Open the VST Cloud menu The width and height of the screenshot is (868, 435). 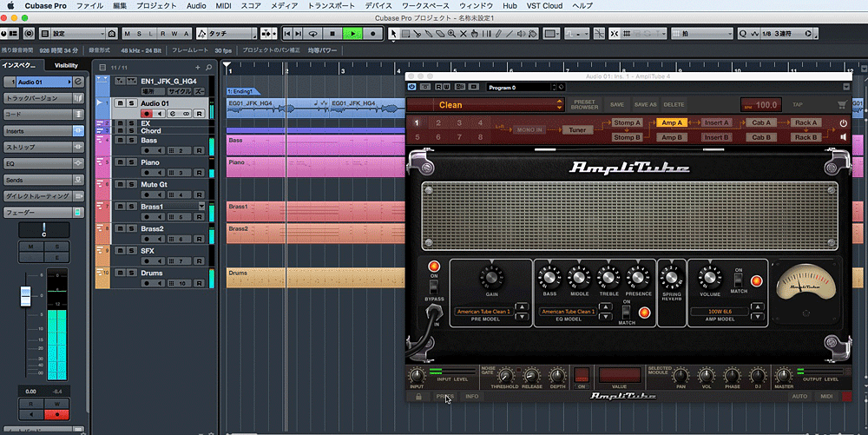point(544,5)
